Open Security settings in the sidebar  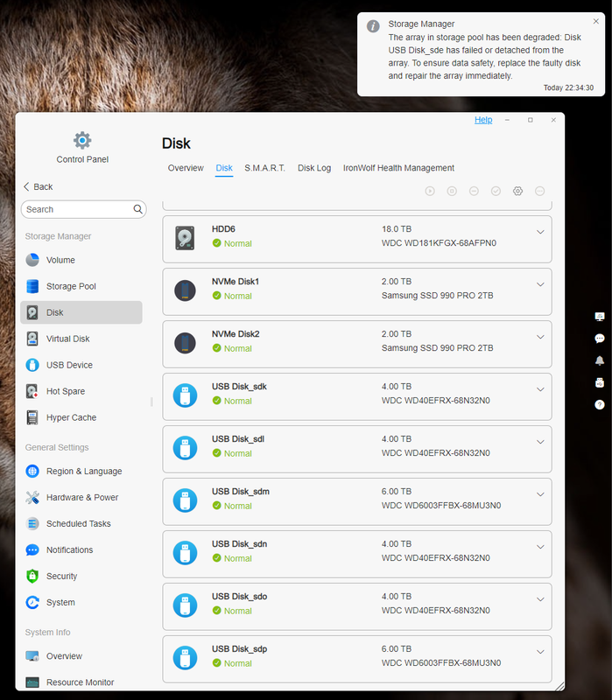click(81, 576)
